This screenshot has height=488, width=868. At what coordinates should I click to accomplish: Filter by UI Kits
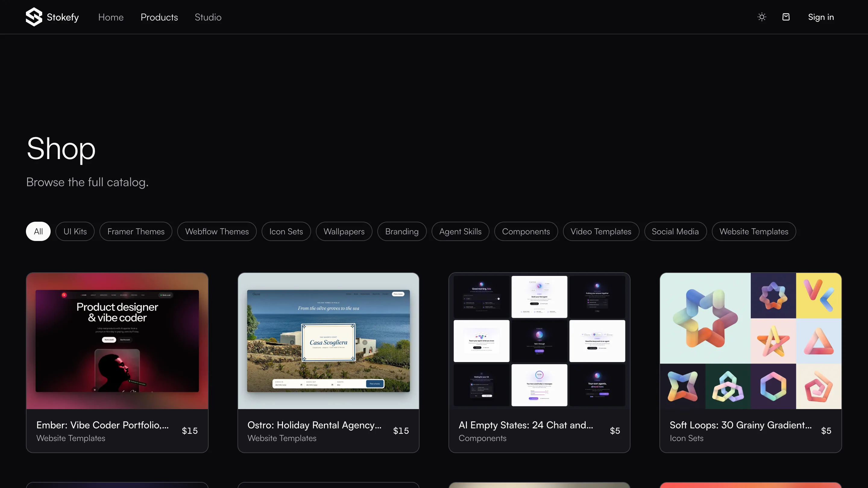coord(75,231)
